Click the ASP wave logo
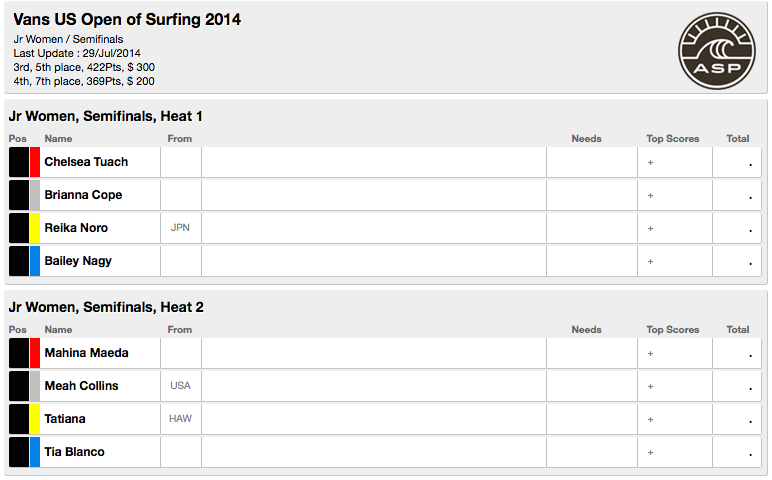Image resolution: width=772 pixels, height=480 pixels. (717, 52)
